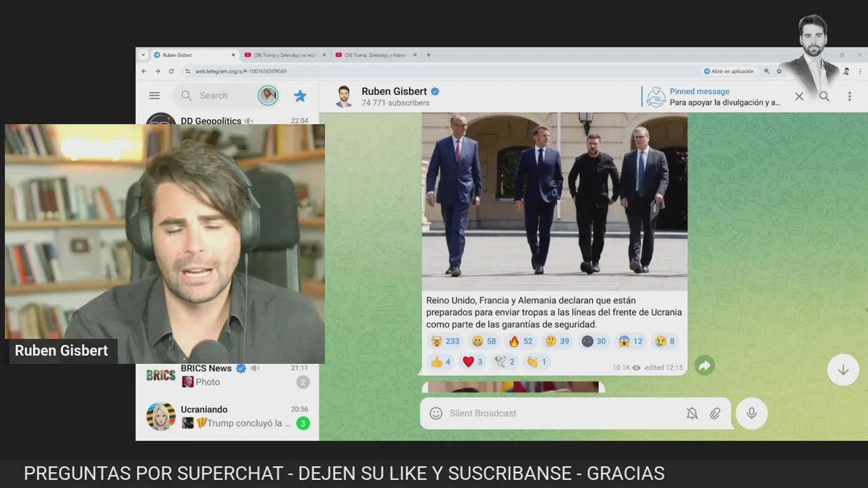The height and width of the screenshot is (488, 868).
Task: Close the 'Trump, Zelenskyy y líderes' tab
Action: click(x=415, y=55)
